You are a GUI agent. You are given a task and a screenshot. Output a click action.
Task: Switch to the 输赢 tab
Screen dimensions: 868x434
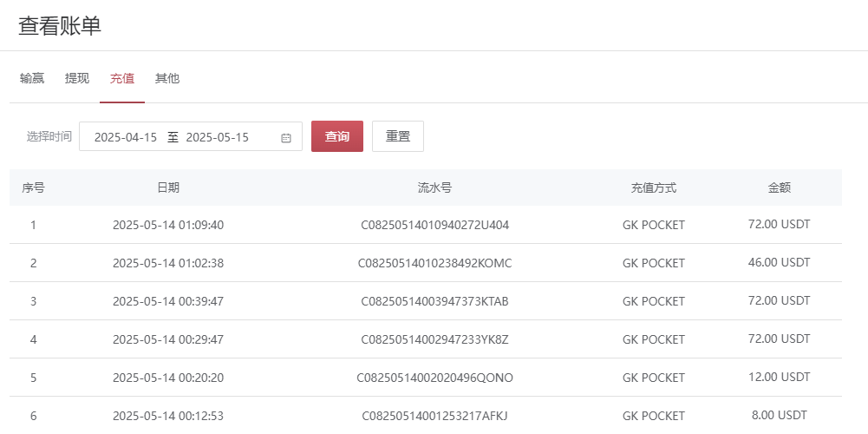pyautogui.click(x=32, y=78)
